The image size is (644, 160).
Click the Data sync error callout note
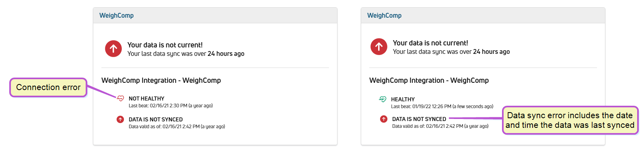tap(570, 120)
